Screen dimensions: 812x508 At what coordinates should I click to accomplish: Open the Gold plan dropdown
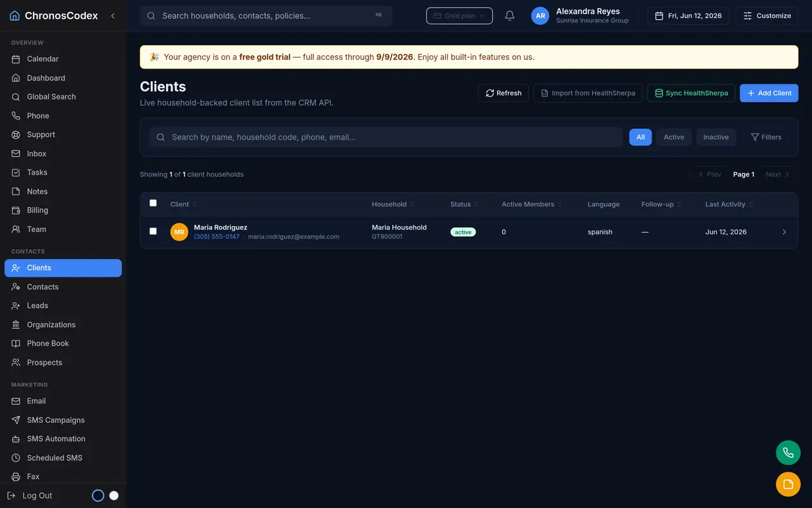pos(459,16)
